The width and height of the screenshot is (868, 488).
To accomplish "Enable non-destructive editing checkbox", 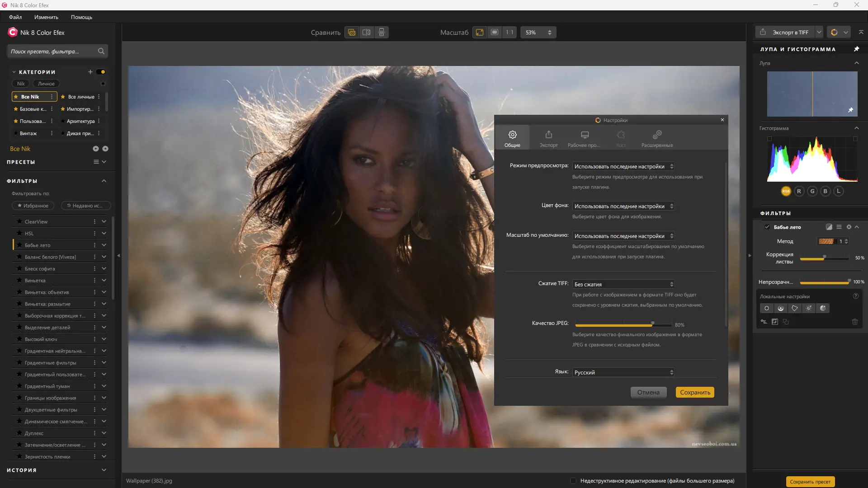I will (573, 481).
